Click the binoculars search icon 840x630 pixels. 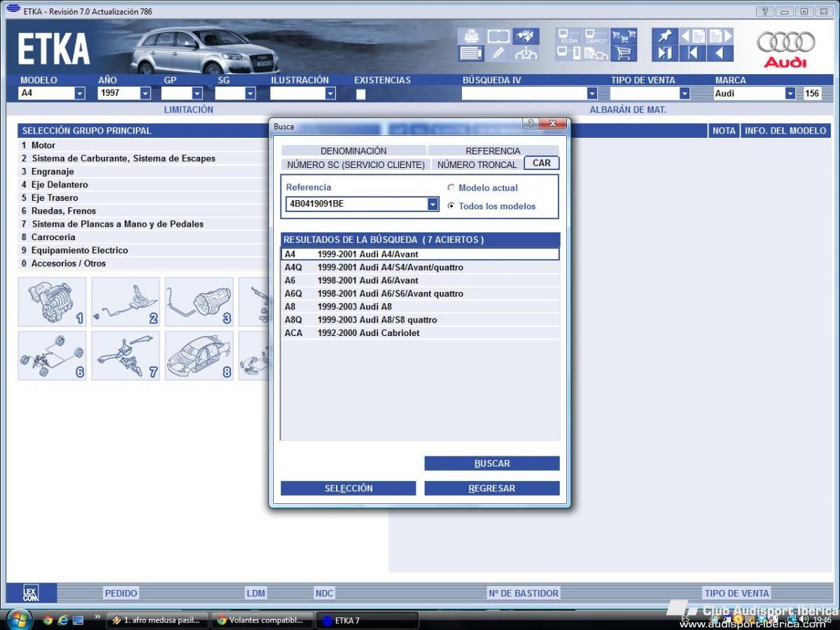point(526,36)
